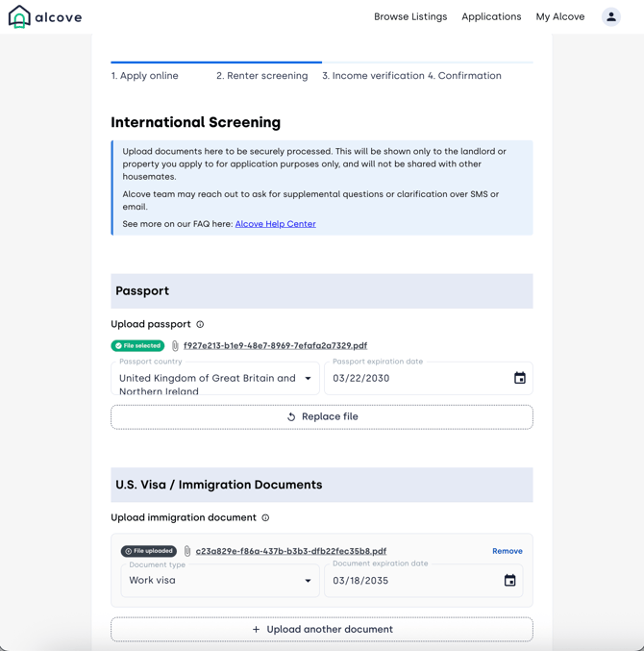Click Upload another document button
Viewport: 644px width, 651px height.
pyautogui.click(x=322, y=630)
